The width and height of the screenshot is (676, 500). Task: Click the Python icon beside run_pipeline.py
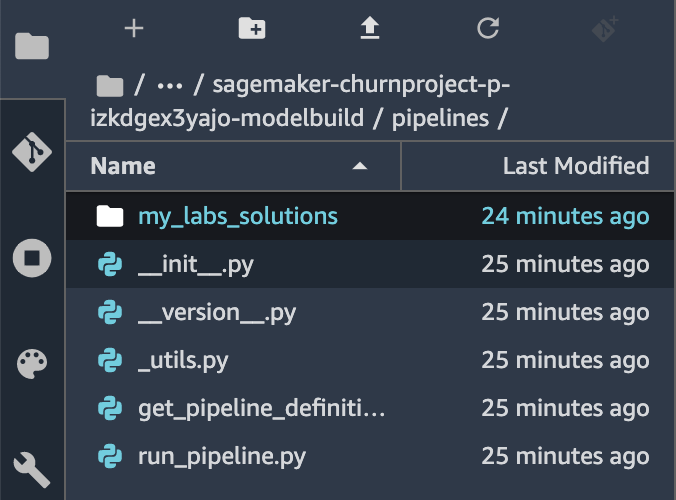[x=110, y=456]
